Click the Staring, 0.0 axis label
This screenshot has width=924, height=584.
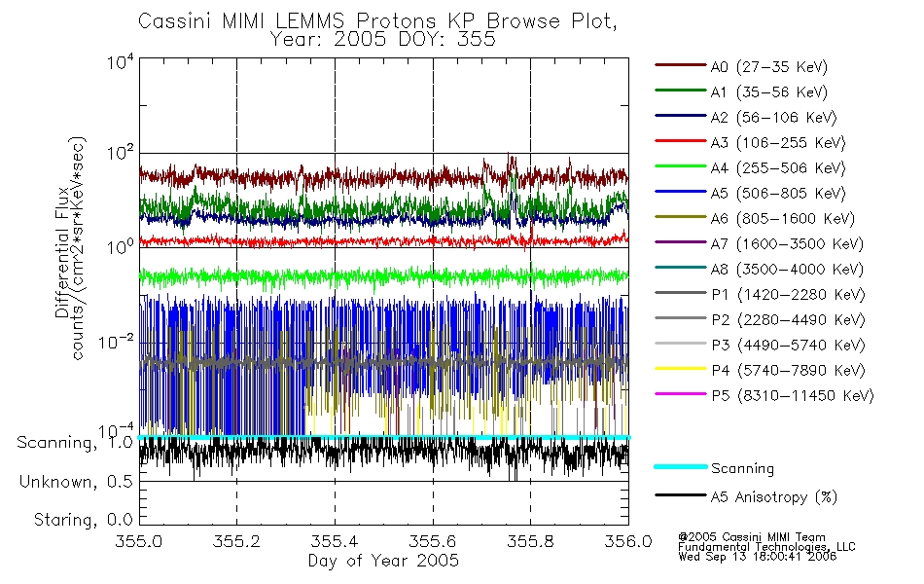[83, 520]
